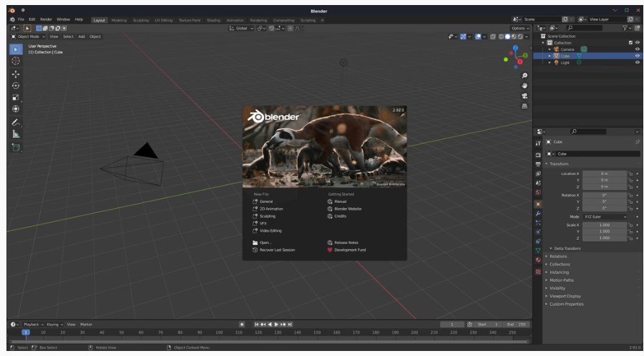Open the viewport Add menu

tap(82, 37)
